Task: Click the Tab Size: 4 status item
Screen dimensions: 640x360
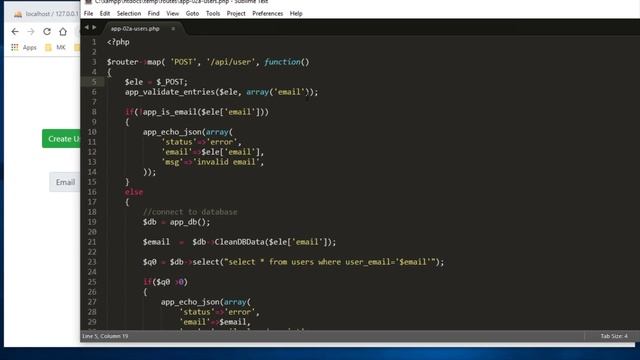Action: point(614,336)
